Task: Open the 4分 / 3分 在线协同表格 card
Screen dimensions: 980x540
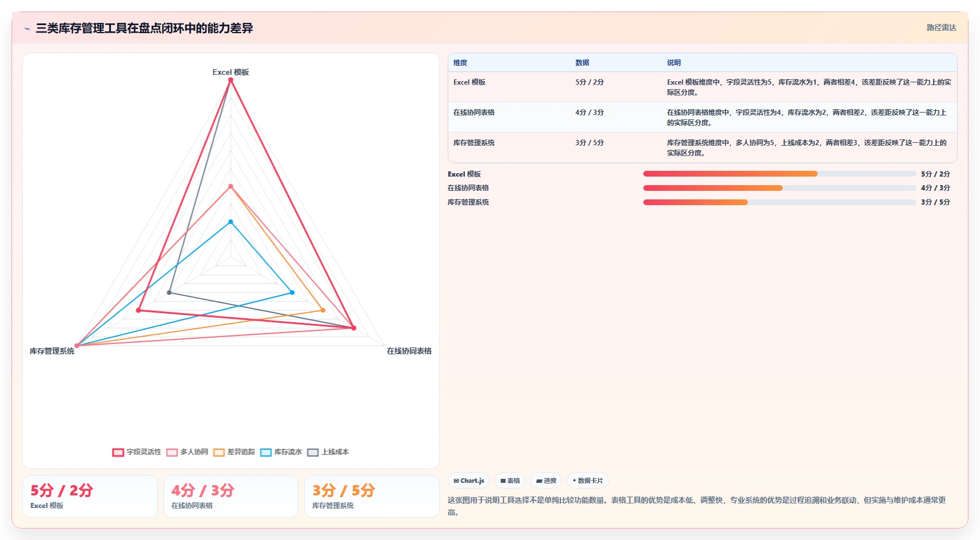Action: coord(231,497)
